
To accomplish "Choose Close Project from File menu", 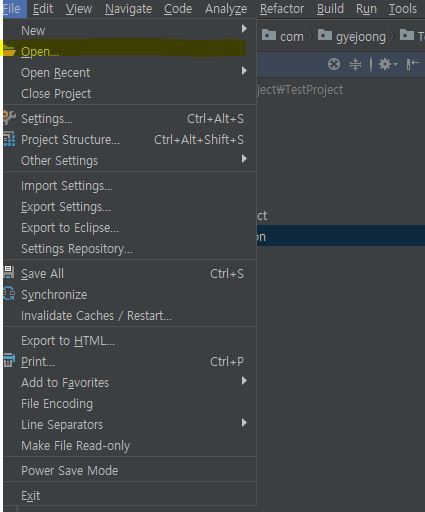I will 130,93.
